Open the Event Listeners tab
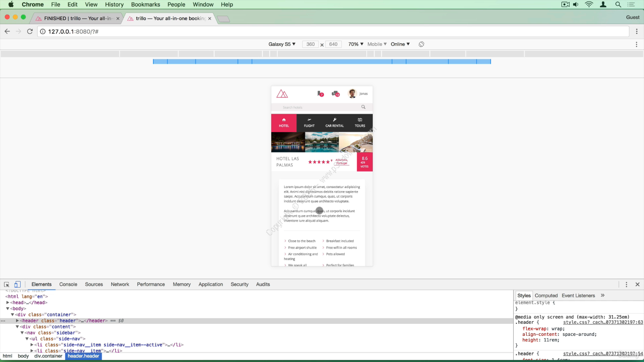This screenshot has width=644, height=362. (578, 296)
